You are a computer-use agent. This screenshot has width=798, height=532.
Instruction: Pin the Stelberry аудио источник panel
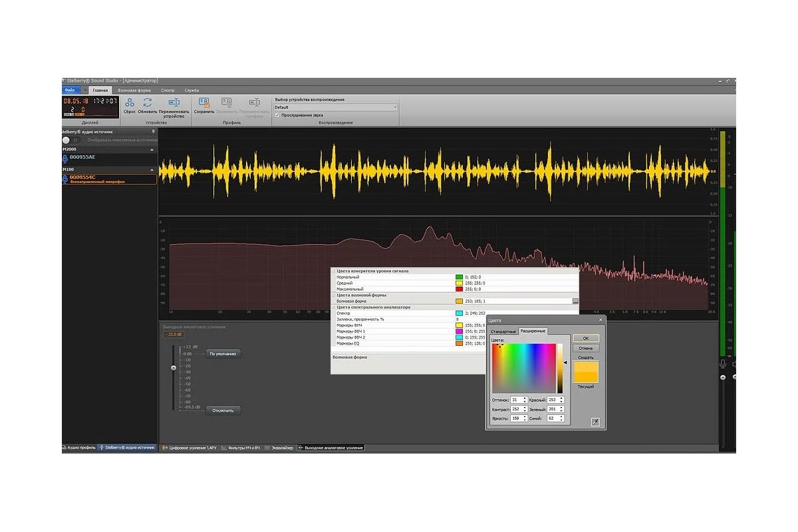click(154, 132)
